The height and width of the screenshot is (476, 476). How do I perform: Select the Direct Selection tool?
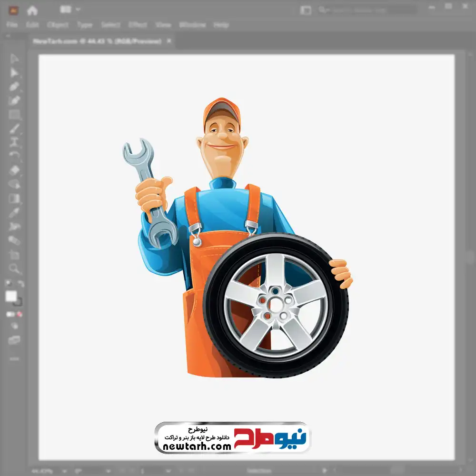click(14, 72)
